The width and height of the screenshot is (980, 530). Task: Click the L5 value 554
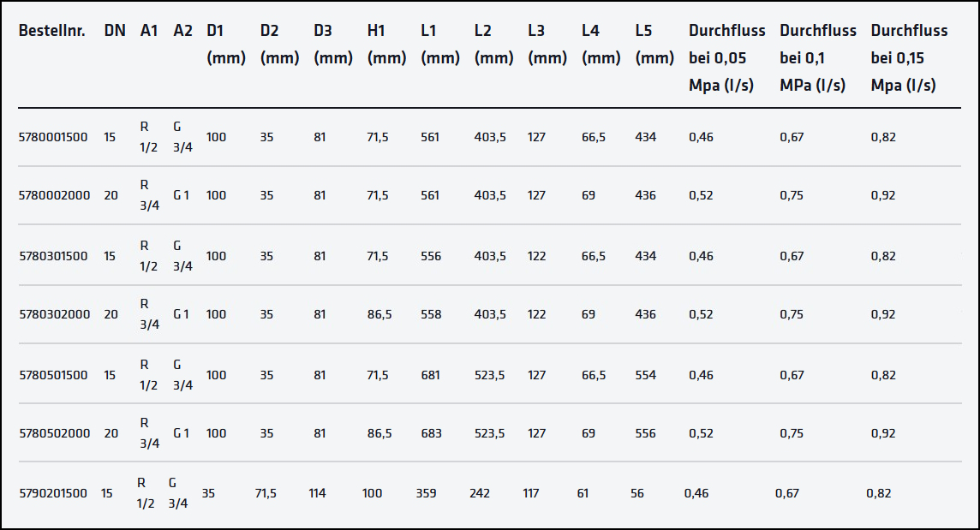click(x=646, y=375)
